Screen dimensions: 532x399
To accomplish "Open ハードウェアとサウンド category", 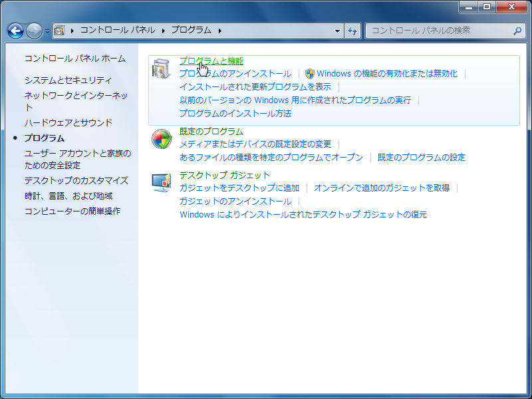I will pos(68,122).
